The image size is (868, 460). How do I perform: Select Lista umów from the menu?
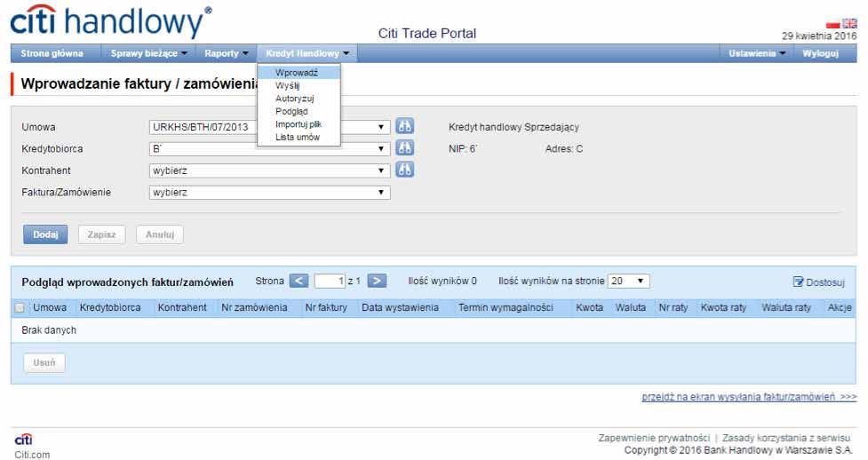299,137
